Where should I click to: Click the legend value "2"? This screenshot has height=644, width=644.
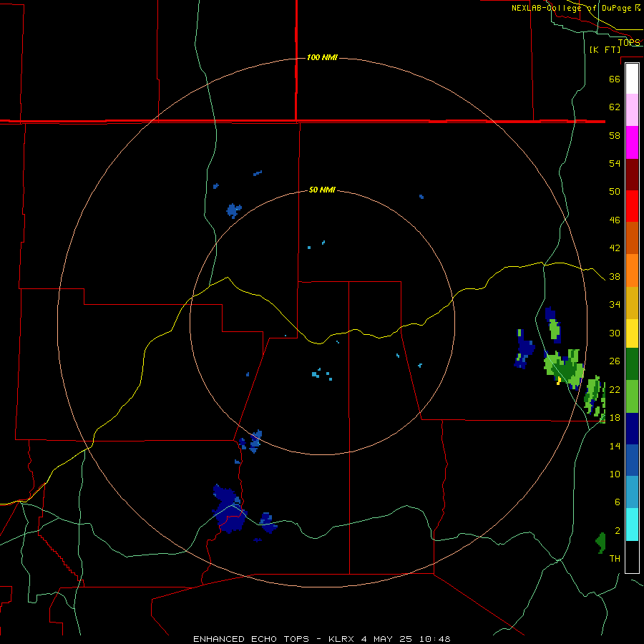[617, 531]
